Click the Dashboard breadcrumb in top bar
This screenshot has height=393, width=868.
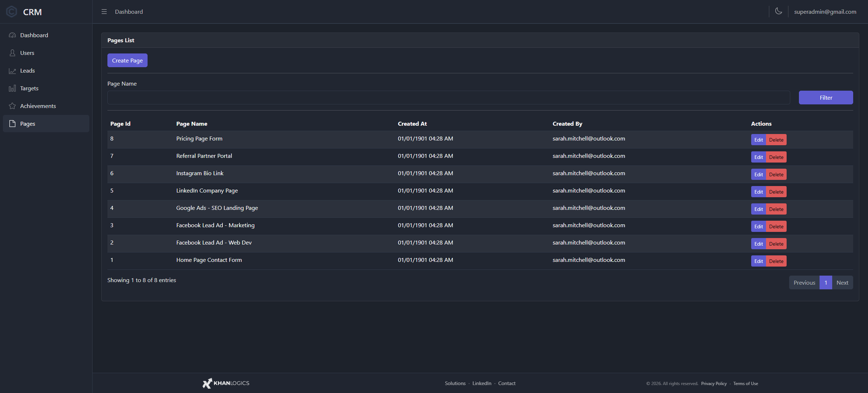tap(129, 12)
